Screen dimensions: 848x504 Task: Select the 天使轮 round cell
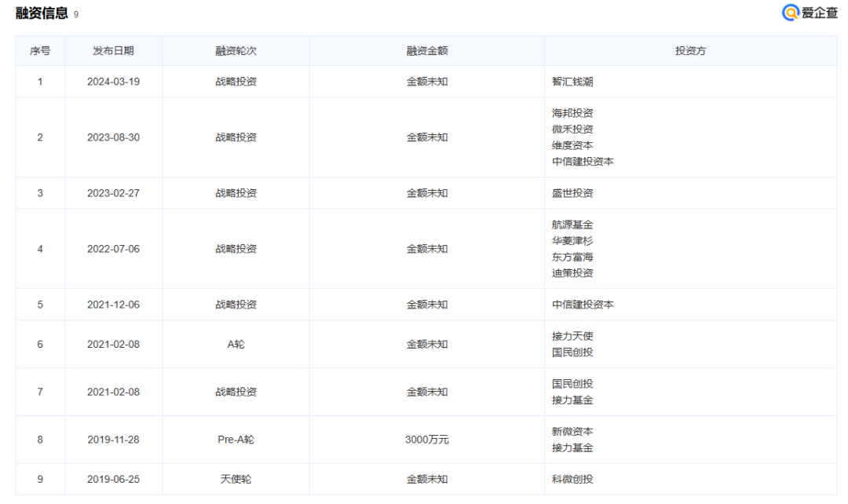(x=236, y=479)
